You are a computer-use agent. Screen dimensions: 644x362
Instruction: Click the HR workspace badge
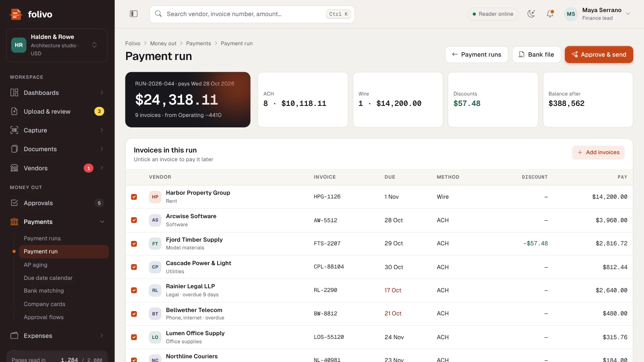(x=19, y=45)
